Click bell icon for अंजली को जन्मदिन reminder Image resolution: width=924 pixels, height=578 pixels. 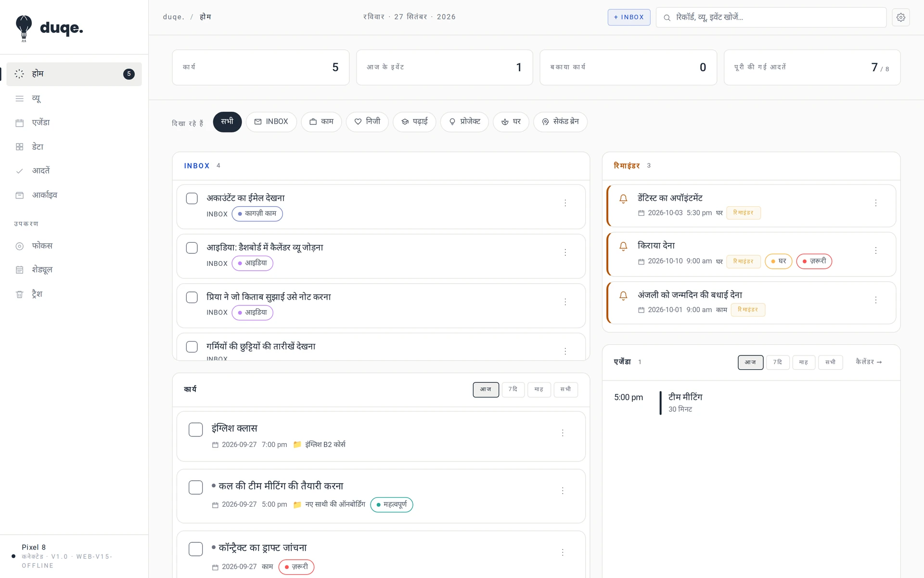click(623, 296)
